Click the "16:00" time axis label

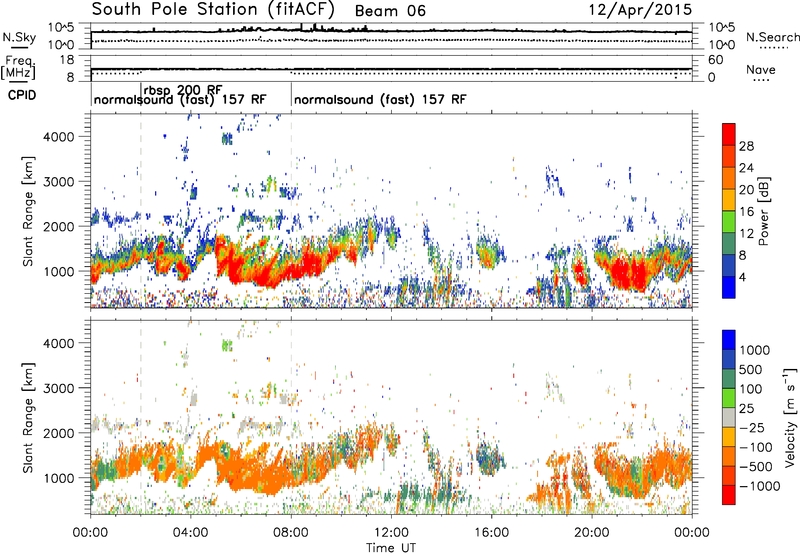point(491,533)
